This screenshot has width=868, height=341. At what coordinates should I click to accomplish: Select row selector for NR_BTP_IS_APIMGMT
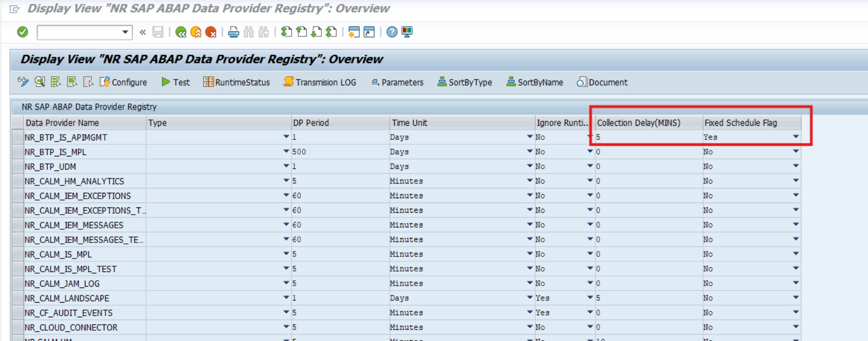pyautogui.click(x=17, y=137)
